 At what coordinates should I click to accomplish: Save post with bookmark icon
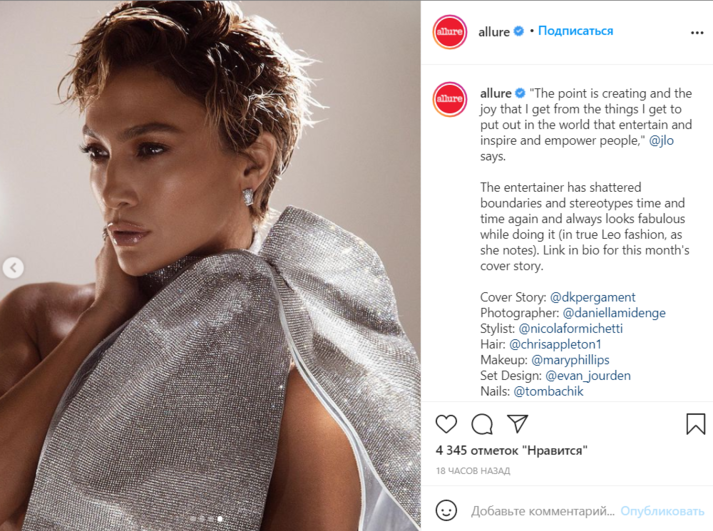click(x=695, y=424)
